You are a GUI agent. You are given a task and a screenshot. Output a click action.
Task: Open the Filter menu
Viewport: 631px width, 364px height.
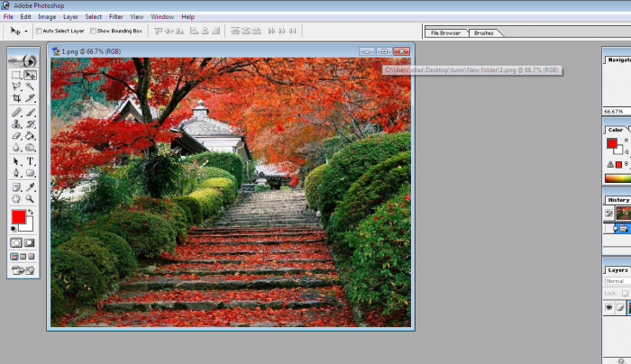[116, 16]
